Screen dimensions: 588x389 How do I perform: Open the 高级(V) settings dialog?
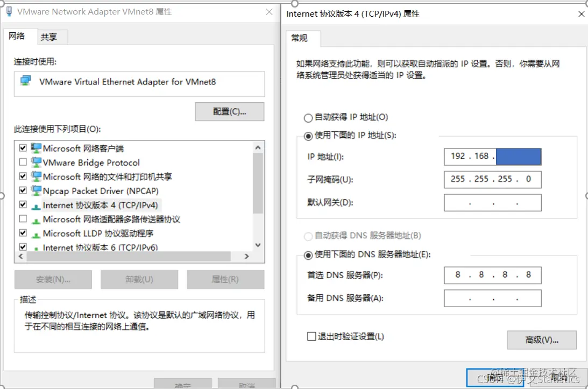tap(542, 340)
